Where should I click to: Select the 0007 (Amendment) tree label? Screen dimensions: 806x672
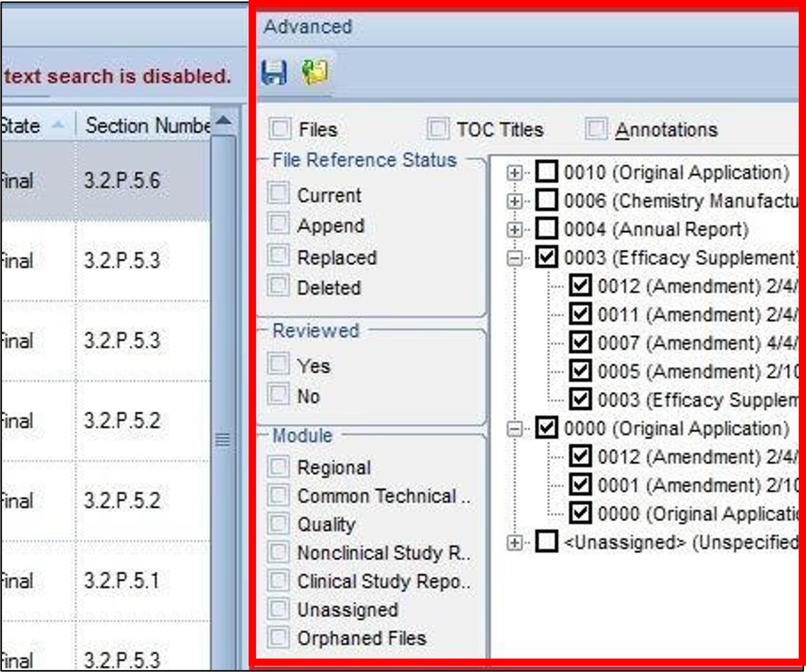(698, 343)
